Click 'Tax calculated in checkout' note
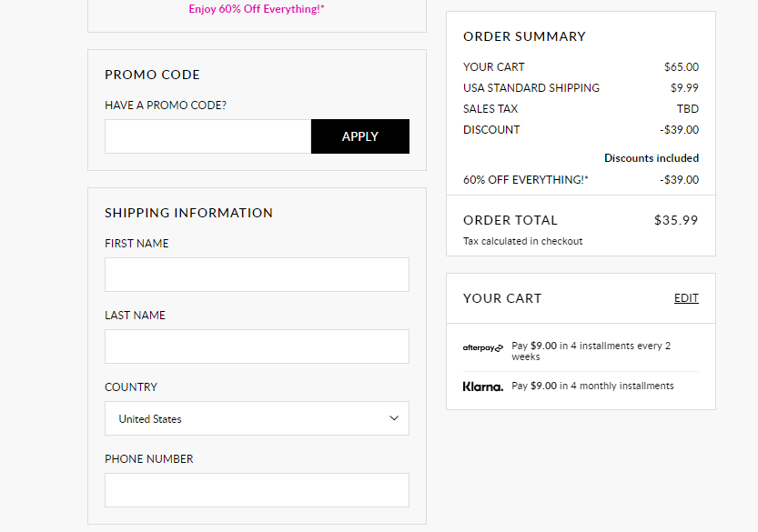 pos(522,241)
